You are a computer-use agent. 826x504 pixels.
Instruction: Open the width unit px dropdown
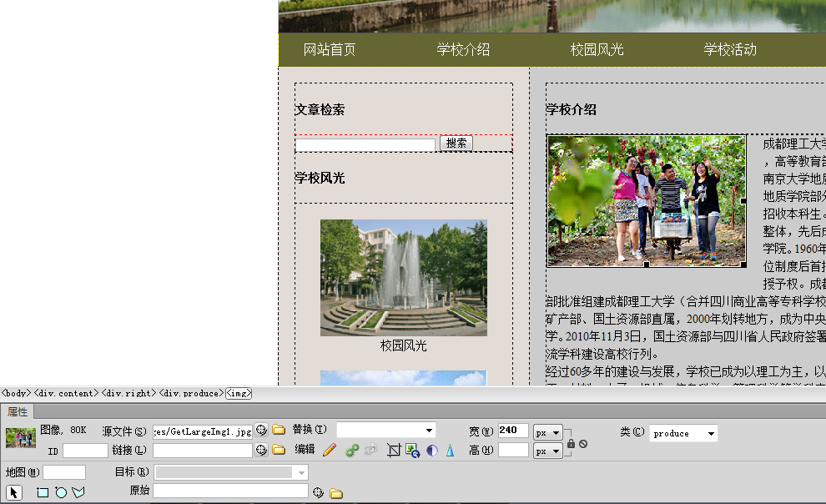(548, 433)
